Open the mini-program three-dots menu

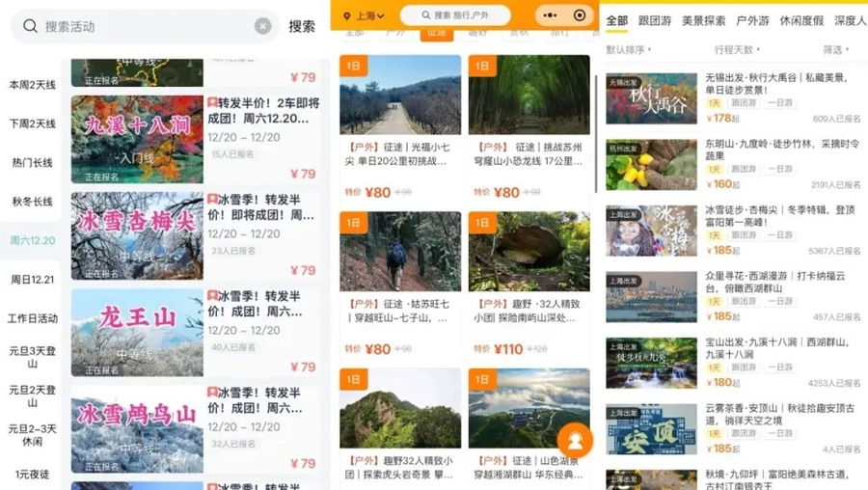(548, 15)
